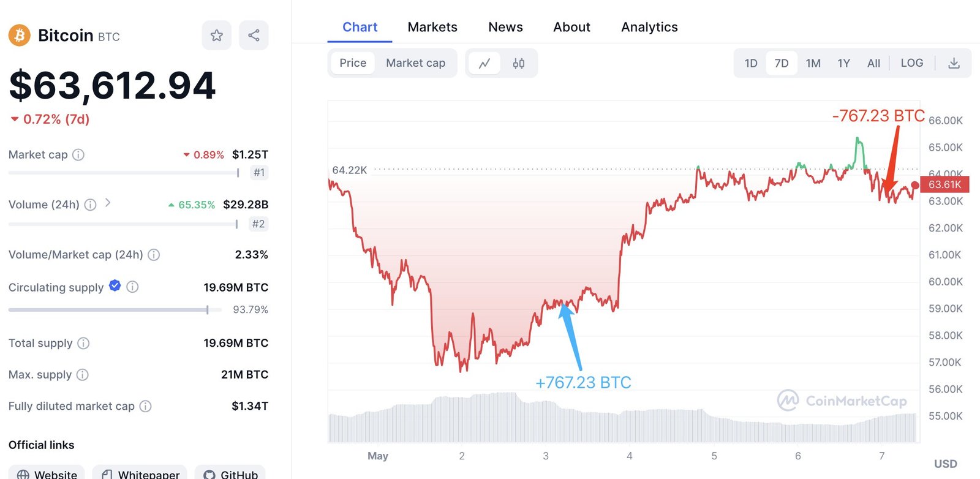
Task: Click the Circulating supply verified badge
Action: (x=115, y=285)
